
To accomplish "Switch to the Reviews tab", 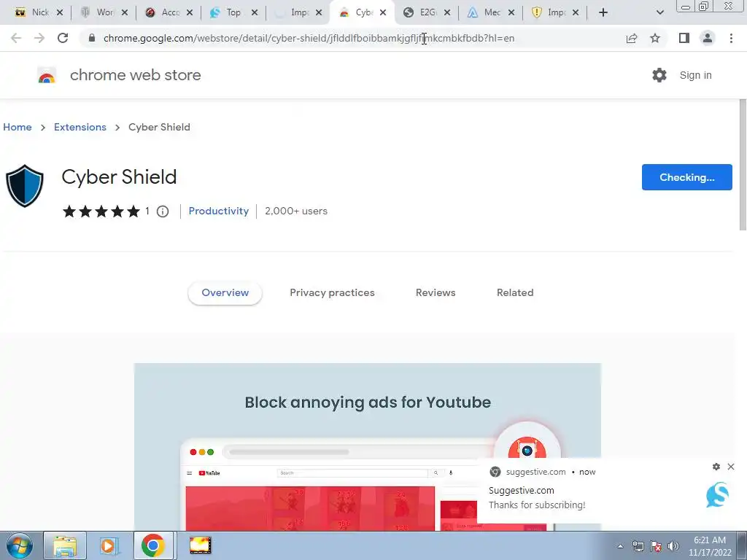I will click(x=436, y=293).
